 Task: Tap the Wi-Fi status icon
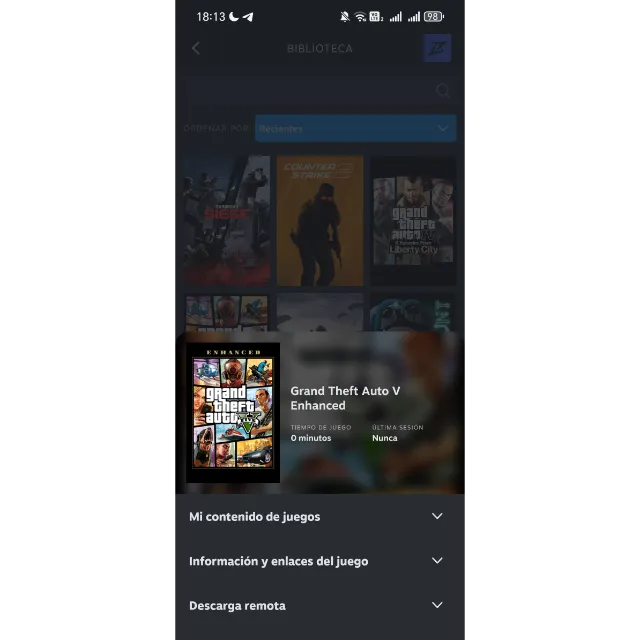(x=360, y=17)
